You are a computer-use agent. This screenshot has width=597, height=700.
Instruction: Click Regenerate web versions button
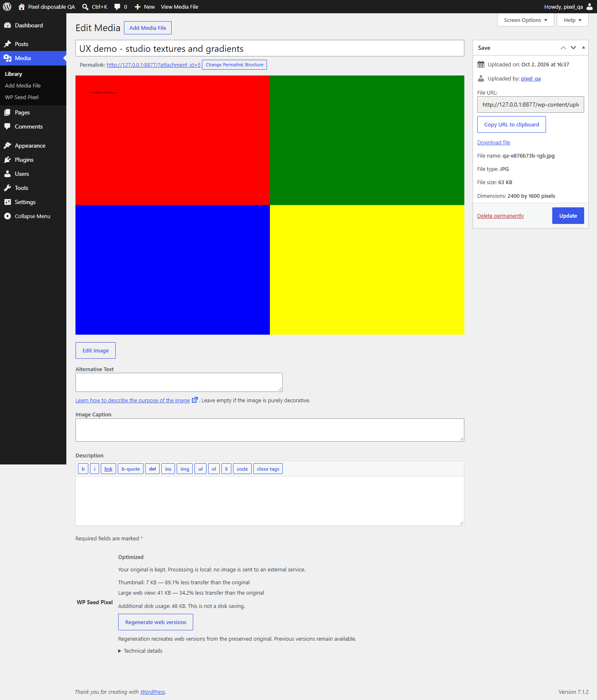[155, 622]
